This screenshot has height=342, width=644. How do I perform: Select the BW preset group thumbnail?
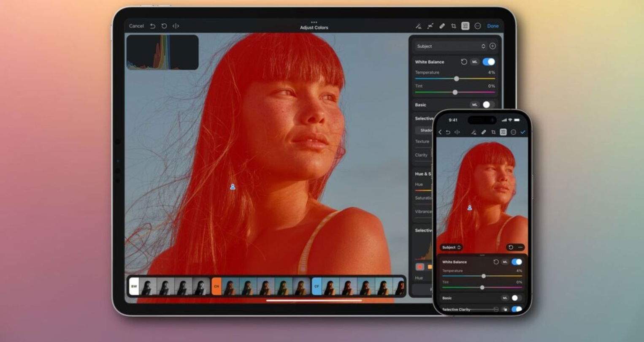(x=134, y=286)
